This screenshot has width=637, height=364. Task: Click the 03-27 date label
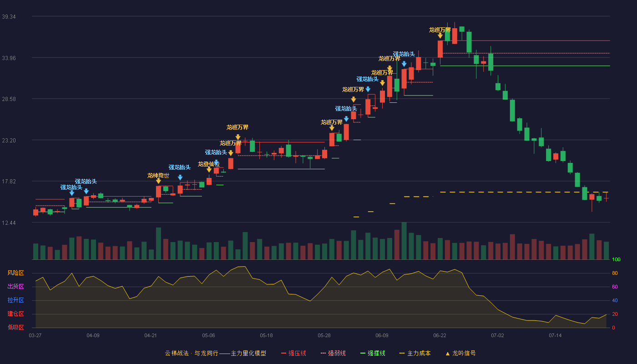[35, 335]
